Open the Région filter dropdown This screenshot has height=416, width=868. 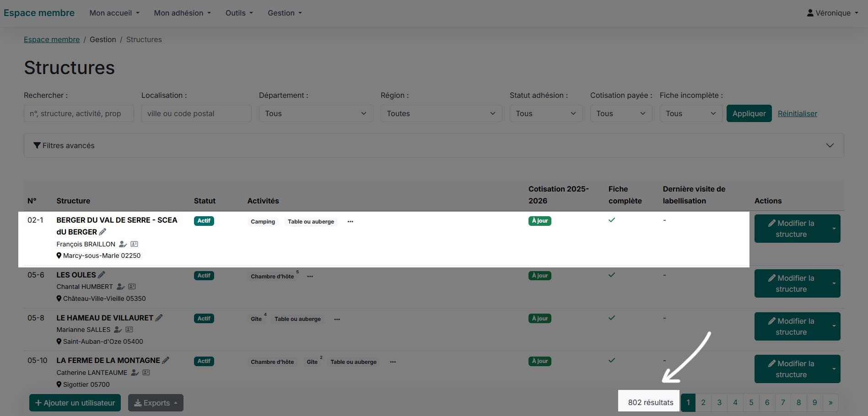(441, 113)
